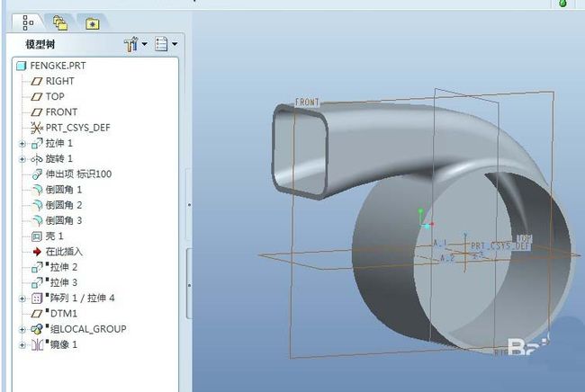Expand the 拉伸 1 feature node
Image resolution: width=585 pixels, height=392 pixels.
pos(22,144)
